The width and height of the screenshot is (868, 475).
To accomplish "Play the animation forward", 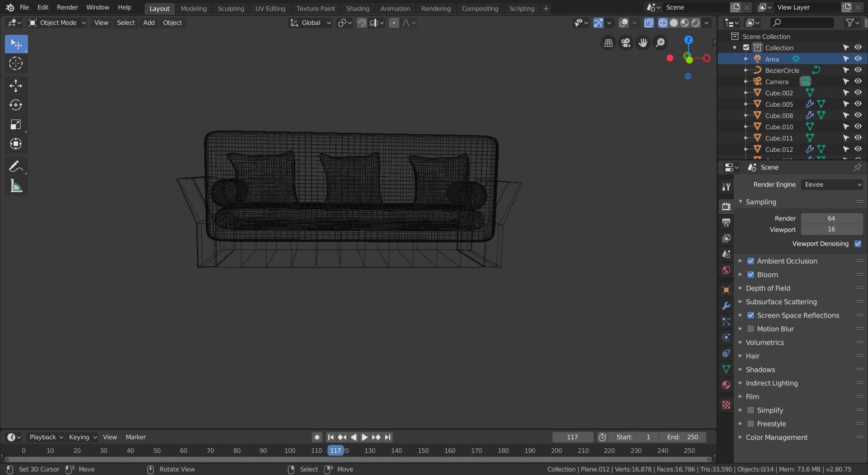I will tap(364, 437).
